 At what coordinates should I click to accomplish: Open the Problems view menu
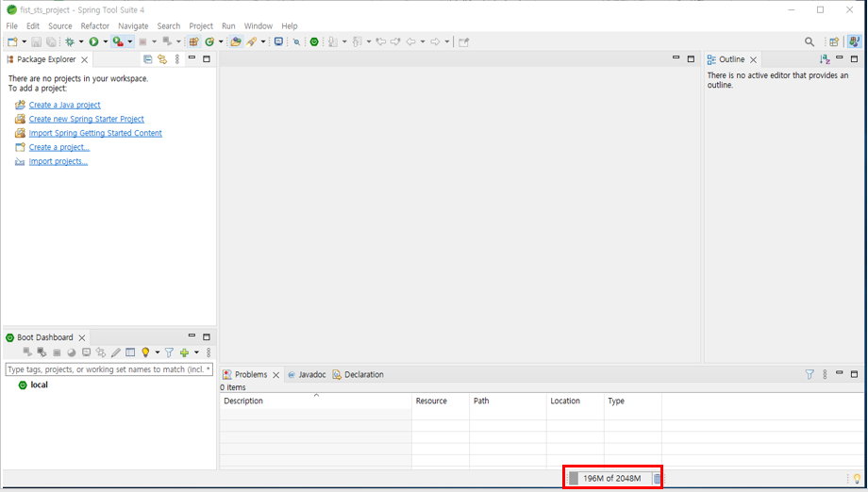825,374
